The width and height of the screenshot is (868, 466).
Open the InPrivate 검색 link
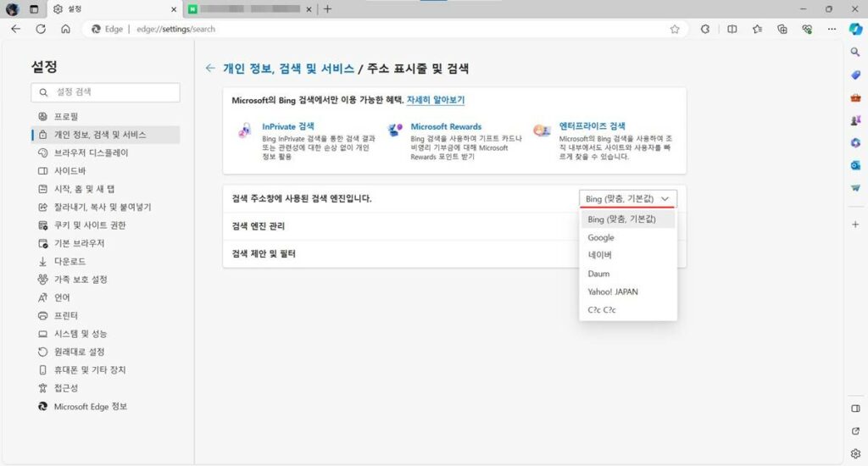pos(288,126)
